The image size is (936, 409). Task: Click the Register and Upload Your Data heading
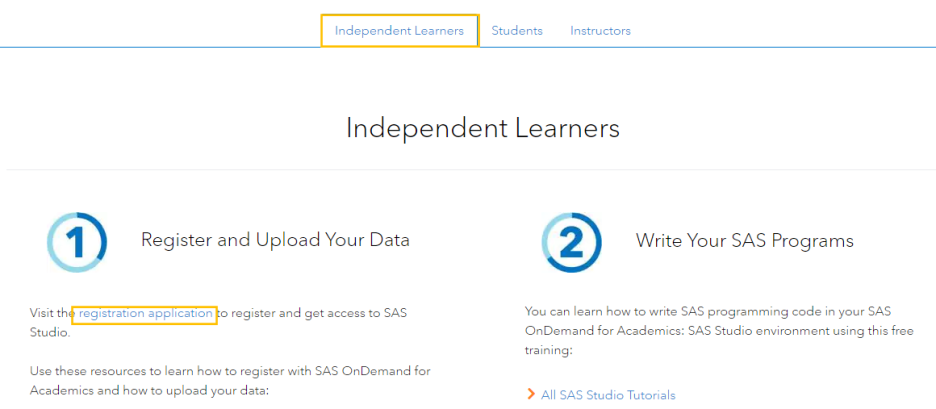[x=275, y=240]
